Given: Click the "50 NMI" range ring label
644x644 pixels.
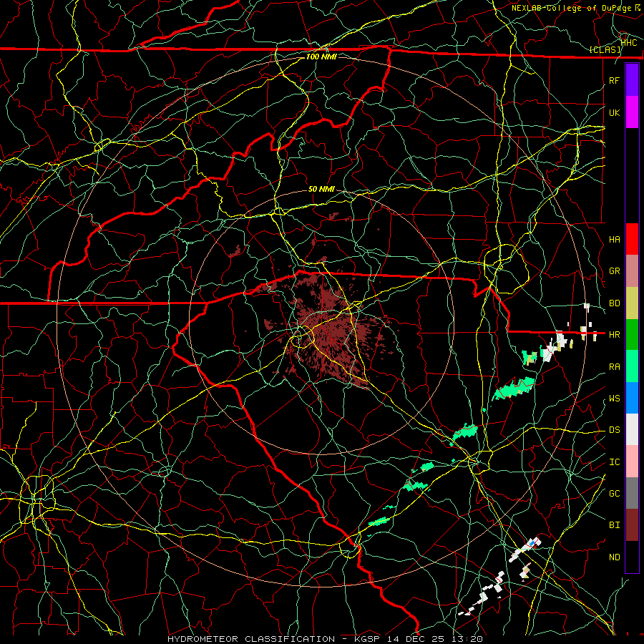Looking at the screenshot, I should click(321, 189).
